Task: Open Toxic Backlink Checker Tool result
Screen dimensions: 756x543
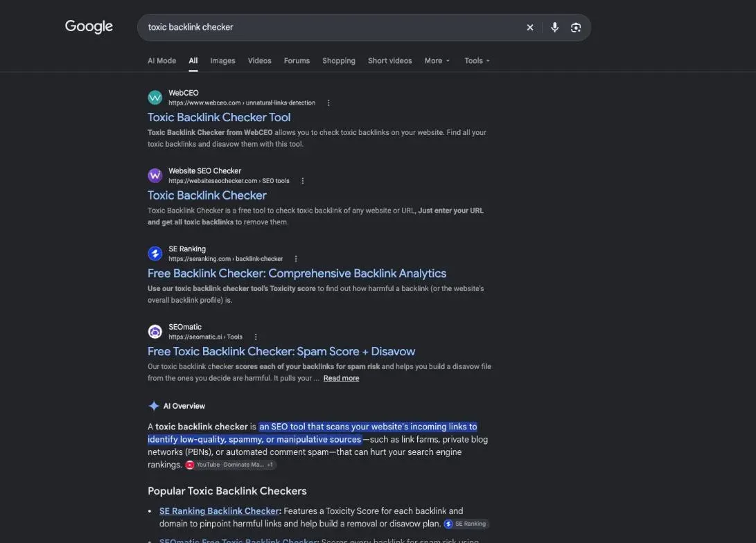Action: [x=219, y=118]
